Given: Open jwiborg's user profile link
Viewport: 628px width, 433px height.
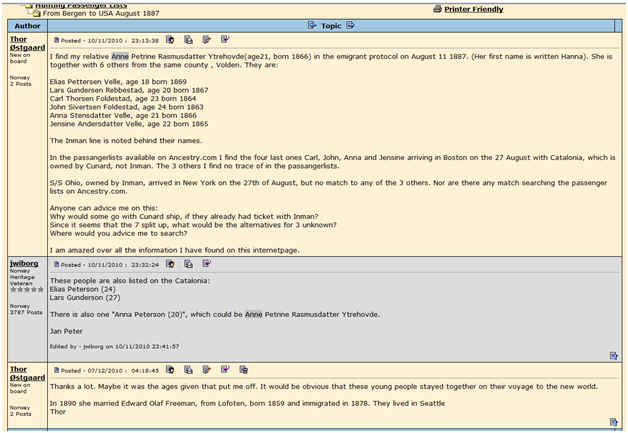Looking at the screenshot, I should (24, 264).
